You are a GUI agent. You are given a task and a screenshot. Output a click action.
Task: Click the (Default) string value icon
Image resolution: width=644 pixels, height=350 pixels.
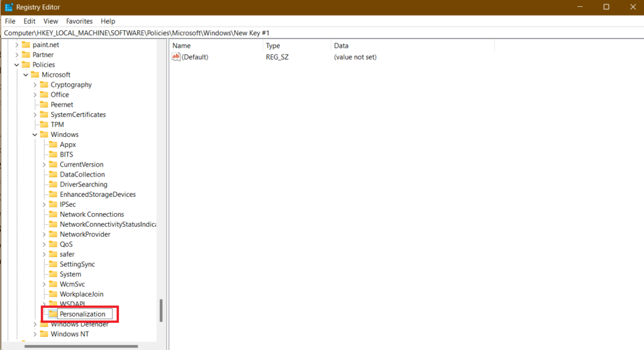(x=176, y=57)
